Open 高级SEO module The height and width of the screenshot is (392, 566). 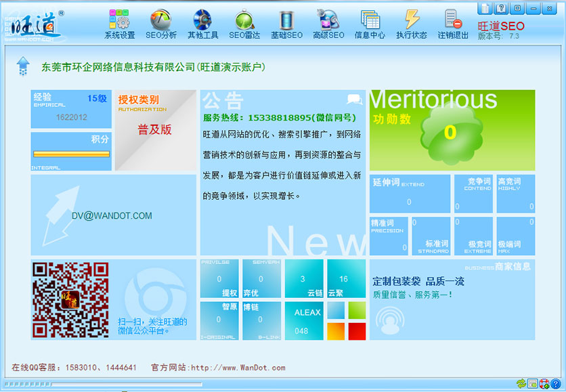pyautogui.click(x=328, y=24)
